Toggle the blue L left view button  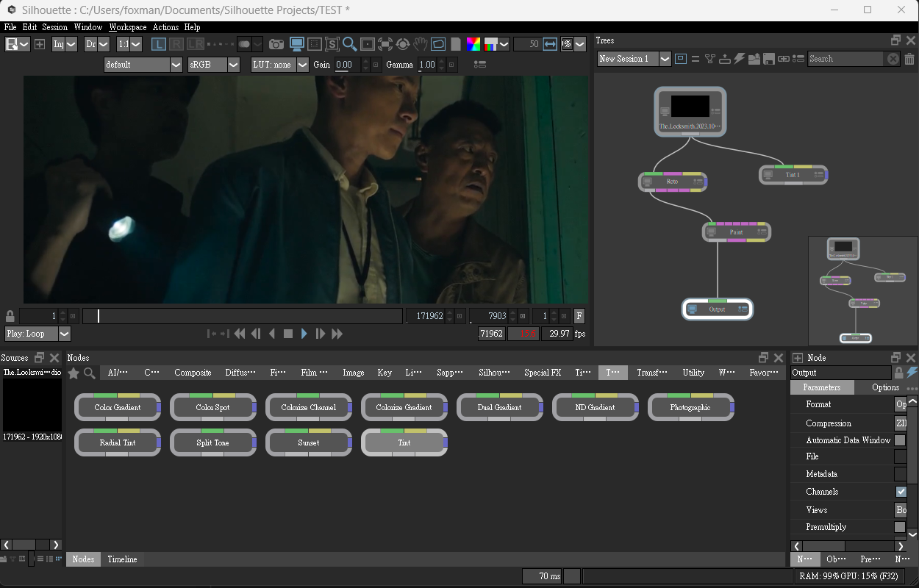pos(159,44)
